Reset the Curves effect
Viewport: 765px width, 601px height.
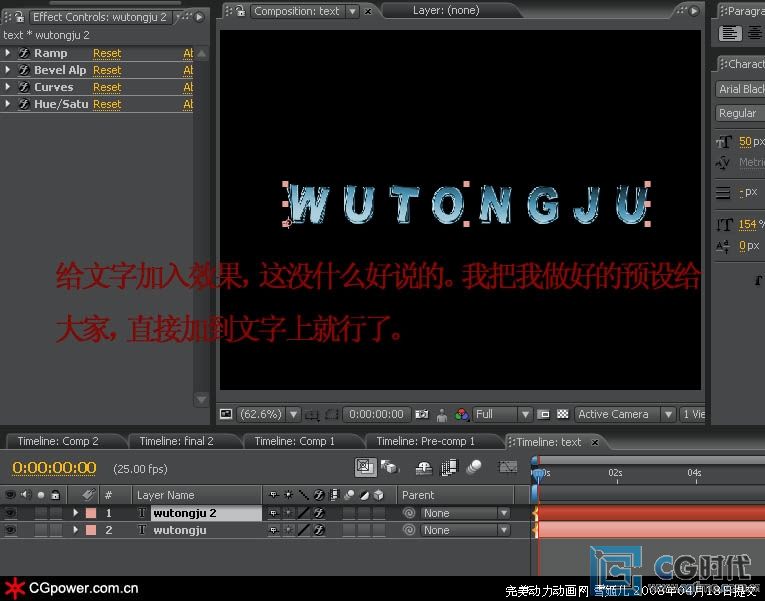[107, 87]
